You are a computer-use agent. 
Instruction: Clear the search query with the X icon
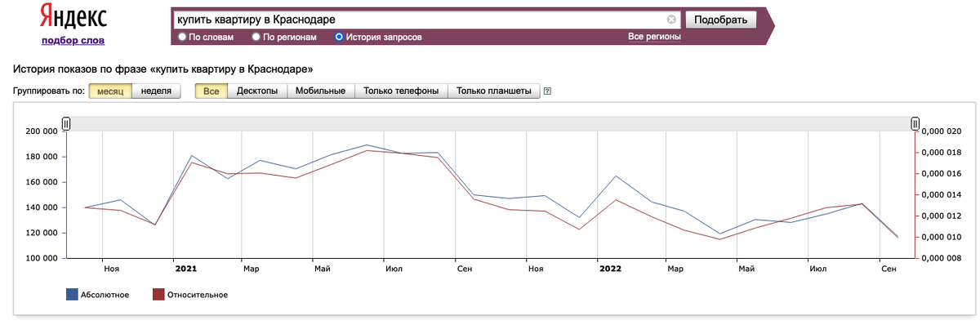click(671, 20)
